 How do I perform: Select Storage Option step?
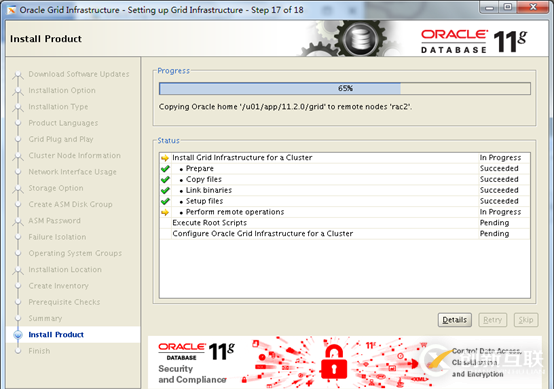pos(56,188)
